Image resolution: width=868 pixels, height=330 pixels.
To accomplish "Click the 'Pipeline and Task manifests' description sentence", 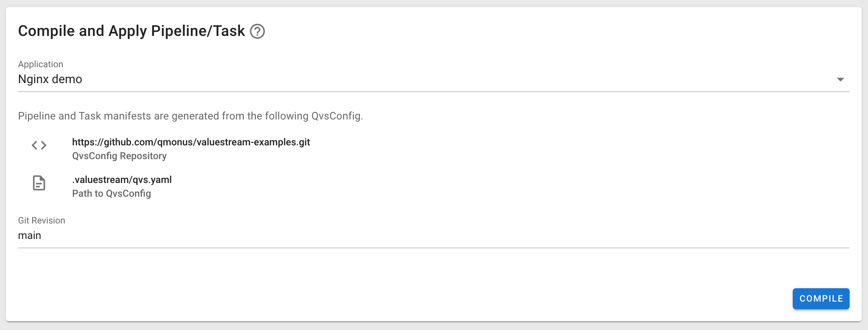I will coord(190,116).
